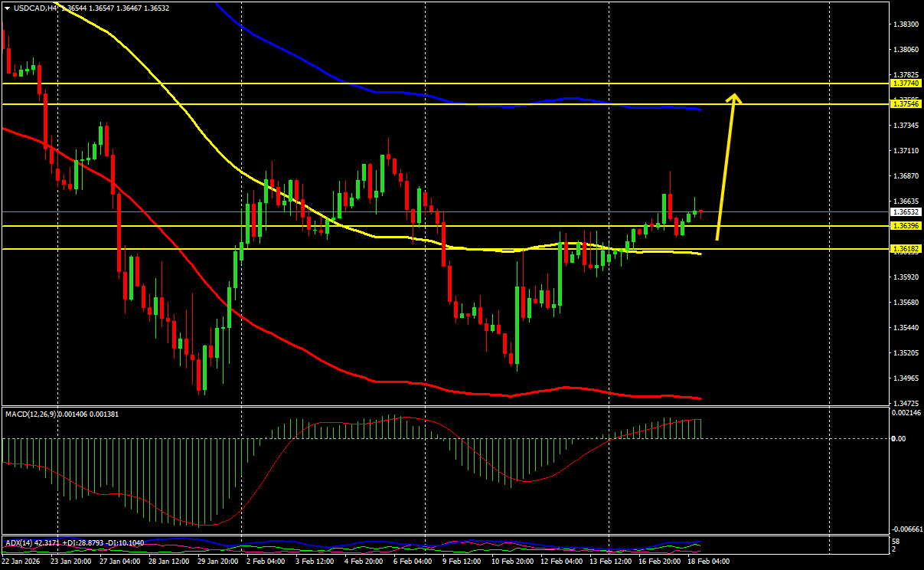Screen dimensions: 924x570
Task: Click the 4 Feb 20:00 time label
Action: click(364, 562)
